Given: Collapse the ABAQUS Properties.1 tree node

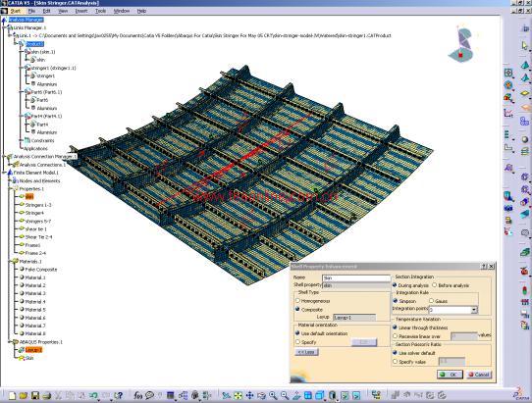Looking at the screenshot, I should [x=10, y=342].
